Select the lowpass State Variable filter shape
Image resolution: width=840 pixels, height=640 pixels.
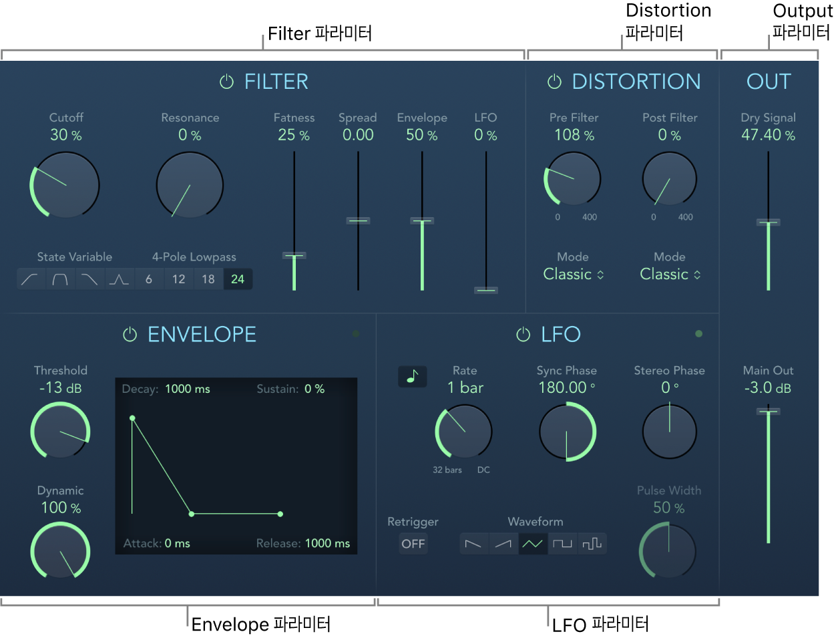click(89, 279)
